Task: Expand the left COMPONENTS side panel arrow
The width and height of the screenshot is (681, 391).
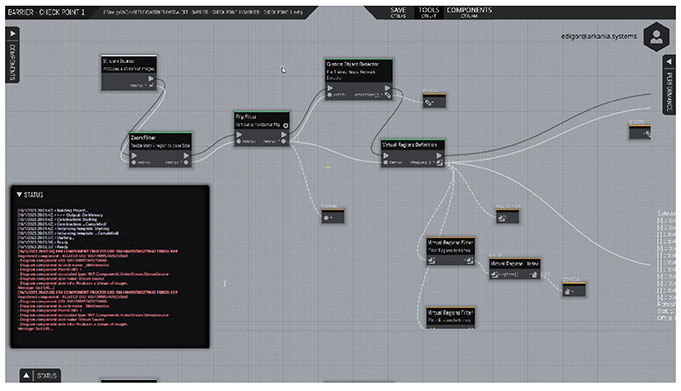Action: click(x=13, y=33)
